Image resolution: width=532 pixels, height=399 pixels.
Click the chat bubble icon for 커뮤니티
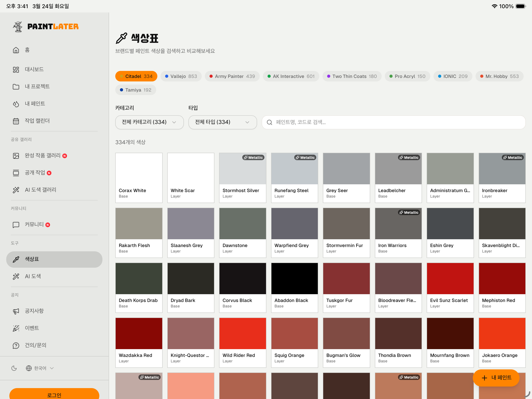[16, 225]
